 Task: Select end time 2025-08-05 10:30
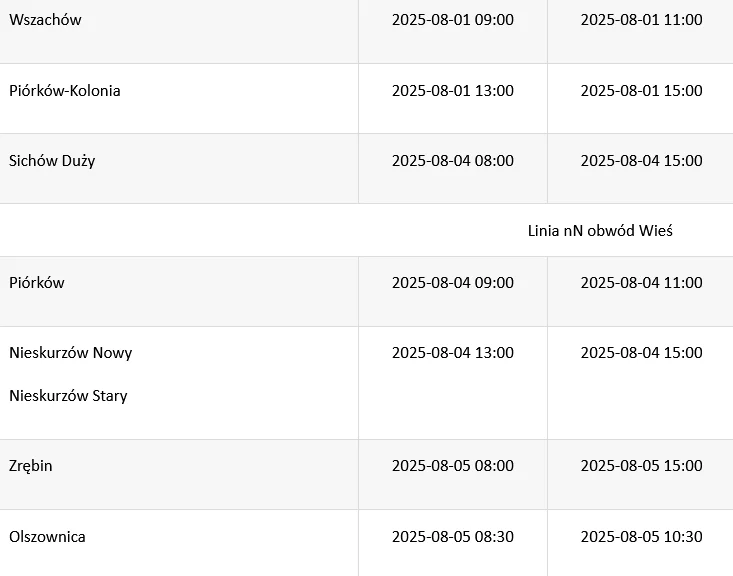click(641, 536)
